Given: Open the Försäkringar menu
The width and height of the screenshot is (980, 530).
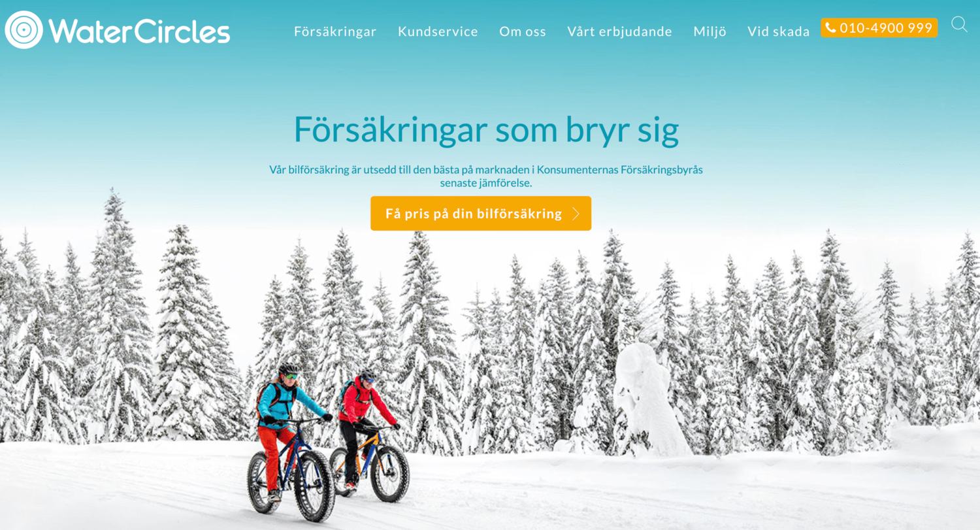Looking at the screenshot, I should [x=335, y=31].
